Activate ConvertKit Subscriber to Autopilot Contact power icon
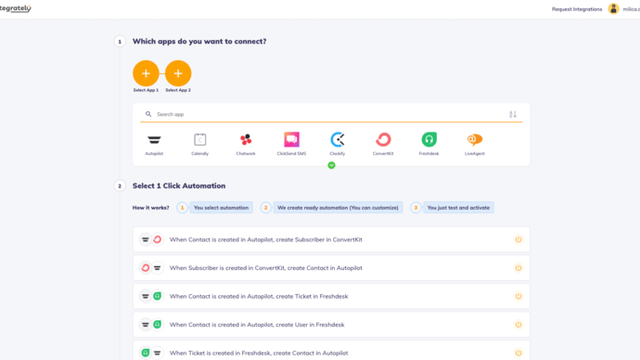640x360 pixels. pyautogui.click(x=518, y=268)
